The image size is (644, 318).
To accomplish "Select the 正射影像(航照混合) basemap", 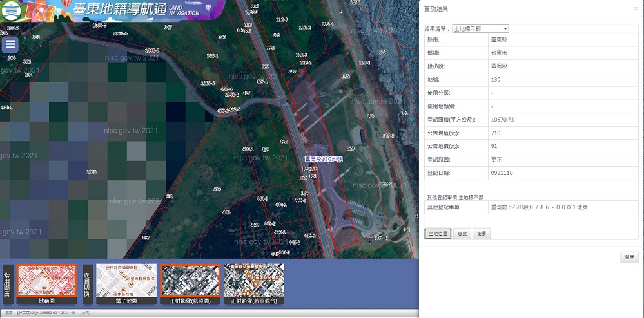I will 254,284.
